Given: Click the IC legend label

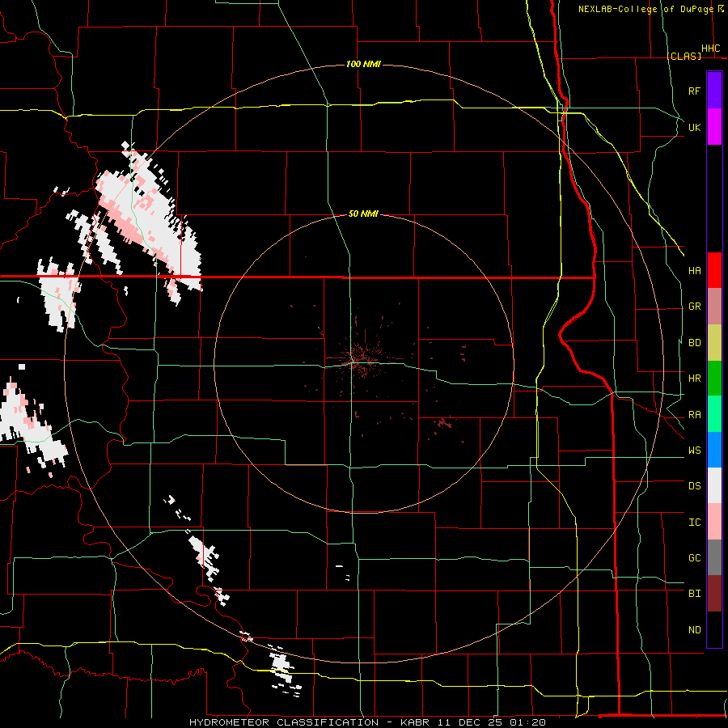Looking at the screenshot, I should 695,523.
